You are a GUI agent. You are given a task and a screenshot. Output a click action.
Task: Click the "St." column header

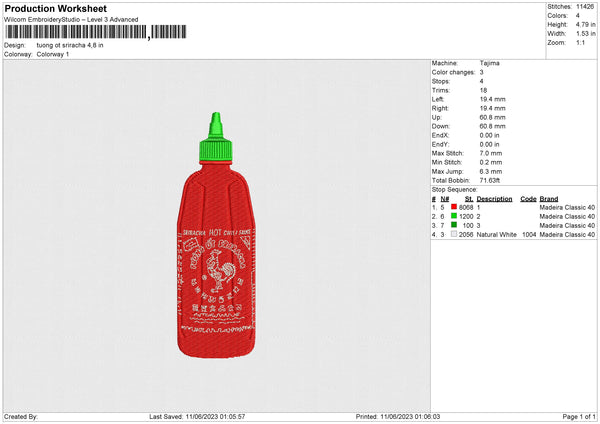pyautogui.click(x=469, y=199)
